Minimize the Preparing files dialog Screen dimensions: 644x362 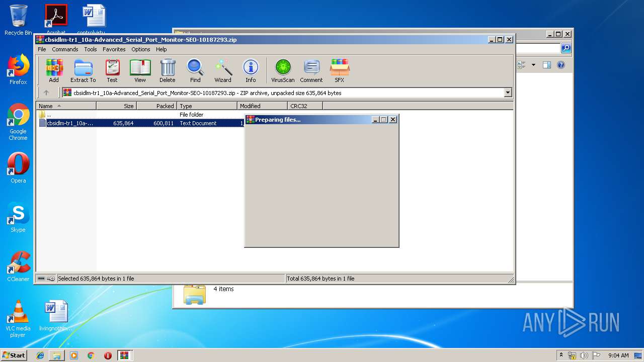tap(375, 120)
